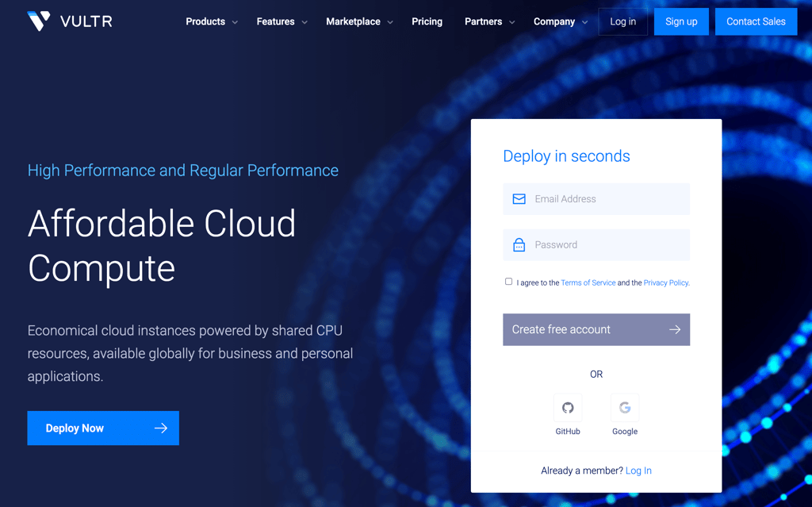Open the Terms of Service link

pos(588,283)
